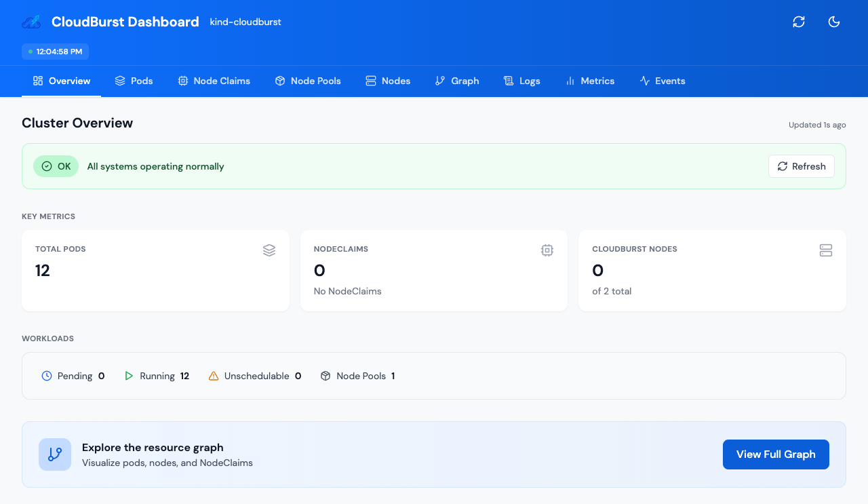Screen dimensions: 868x504
Task: Click the Total Pods layers icon
Action: 269,250
